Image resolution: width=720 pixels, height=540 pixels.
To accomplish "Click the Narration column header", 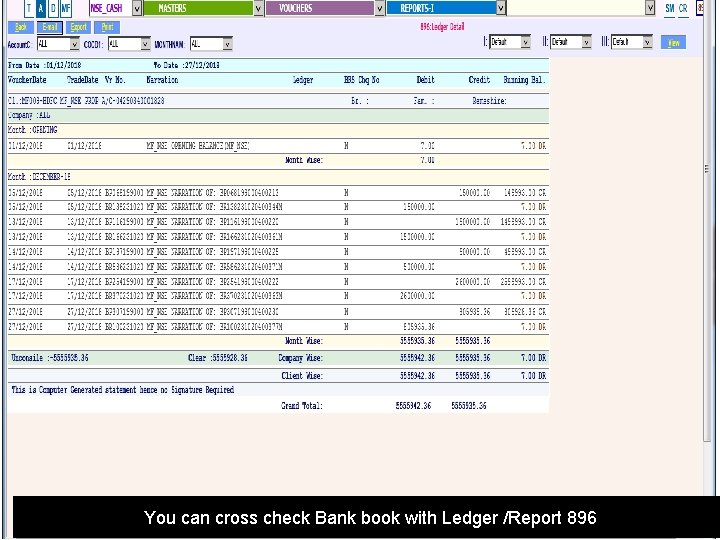I will pyautogui.click(x=162, y=80).
